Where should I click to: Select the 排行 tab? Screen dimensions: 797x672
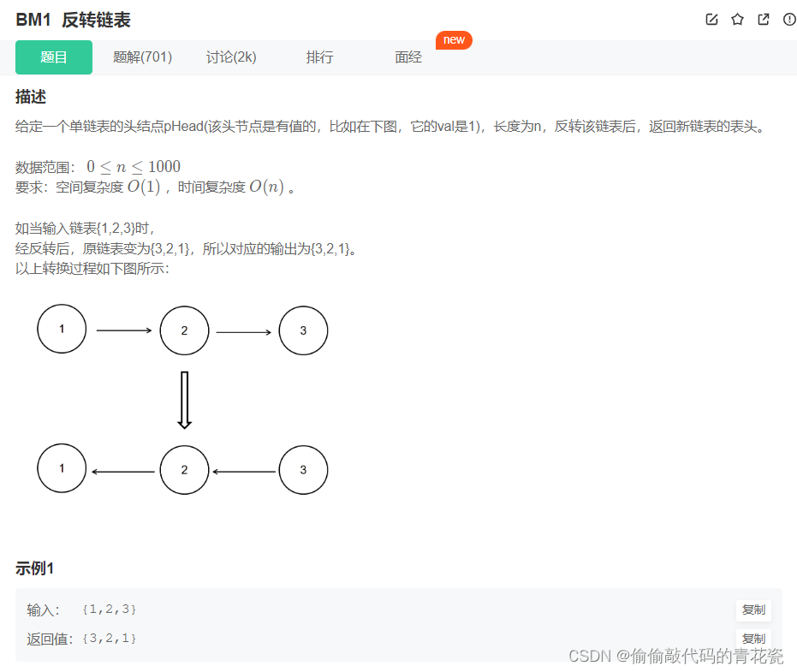click(319, 57)
